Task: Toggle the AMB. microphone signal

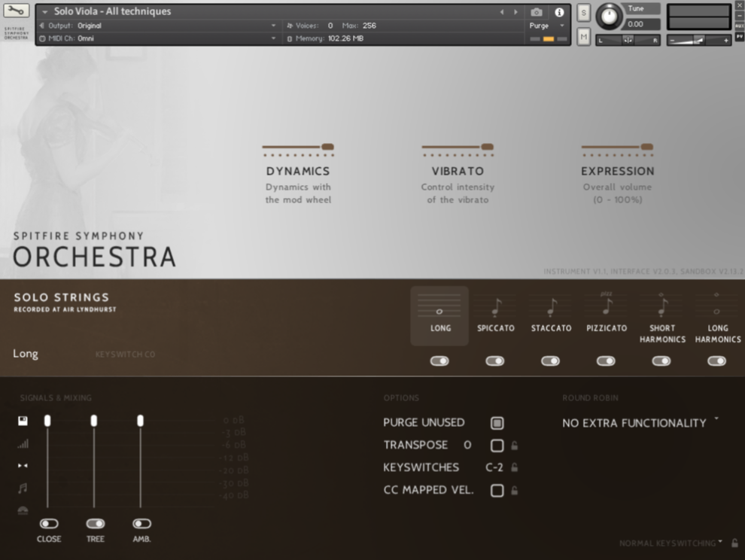Action: pos(141,523)
